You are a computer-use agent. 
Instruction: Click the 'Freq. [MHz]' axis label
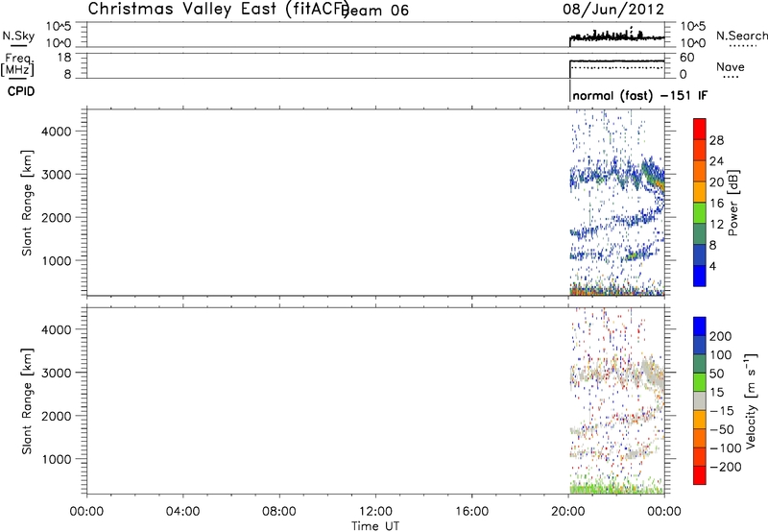pyautogui.click(x=17, y=64)
